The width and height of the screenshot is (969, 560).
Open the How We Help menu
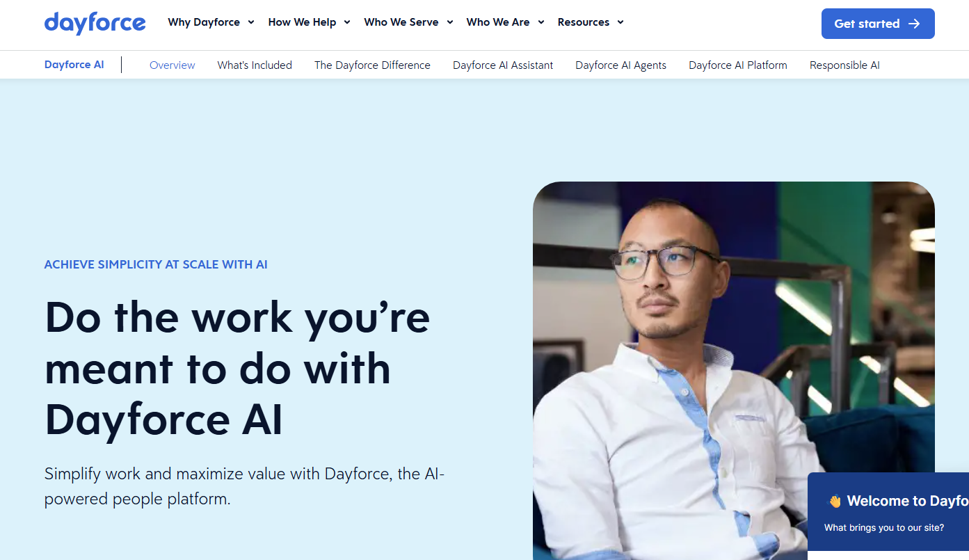pos(310,22)
